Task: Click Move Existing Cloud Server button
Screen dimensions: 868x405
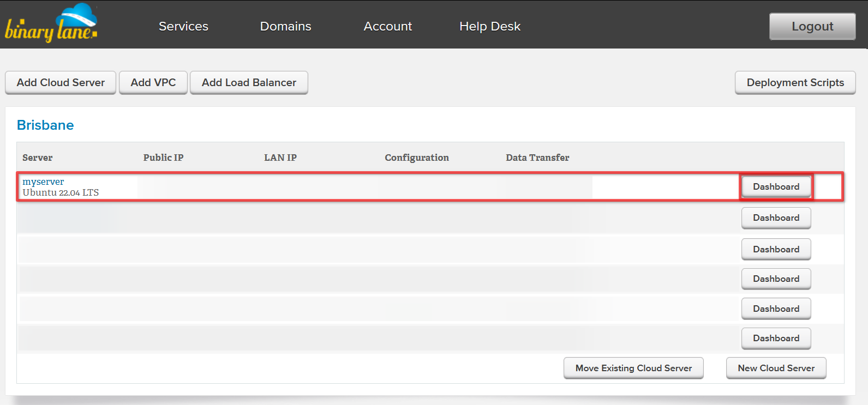Action: click(x=633, y=368)
